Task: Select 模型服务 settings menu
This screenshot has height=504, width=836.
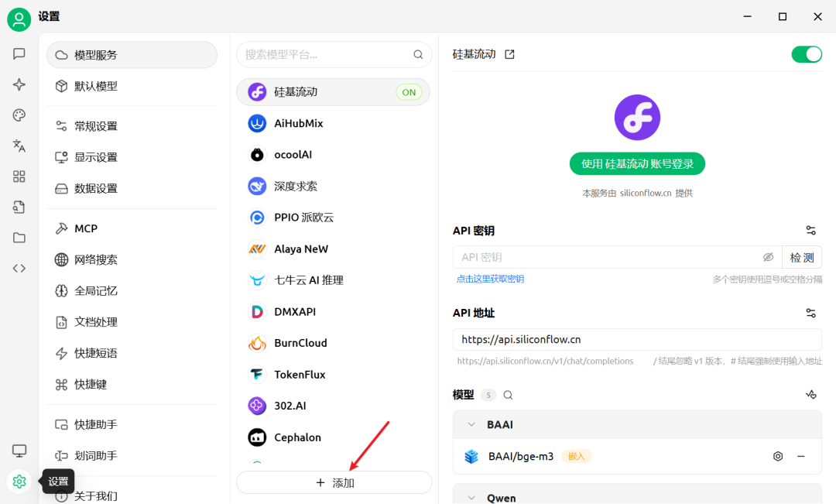Action: tap(132, 55)
